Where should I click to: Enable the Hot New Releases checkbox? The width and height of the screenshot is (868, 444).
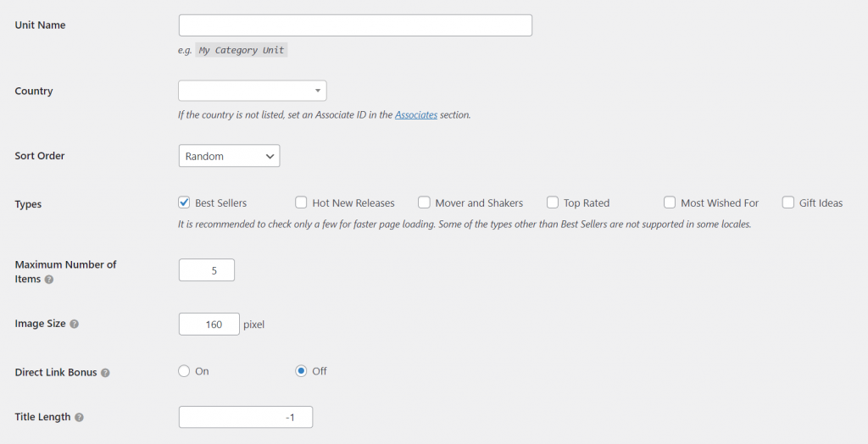pyautogui.click(x=301, y=203)
